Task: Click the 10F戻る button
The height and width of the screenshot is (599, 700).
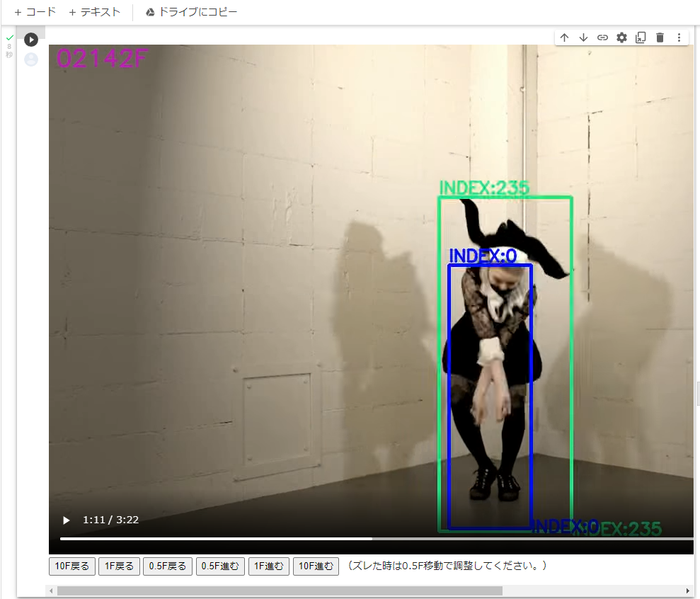Action: coord(72,566)
